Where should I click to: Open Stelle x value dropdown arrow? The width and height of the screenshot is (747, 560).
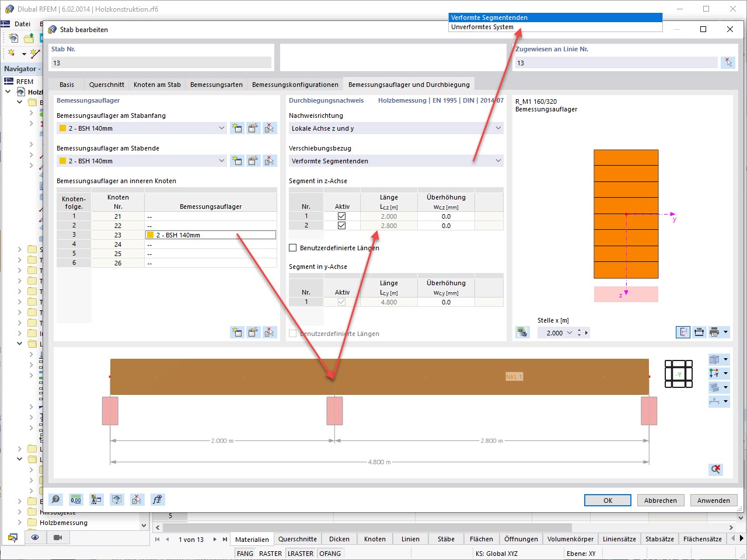570,333
